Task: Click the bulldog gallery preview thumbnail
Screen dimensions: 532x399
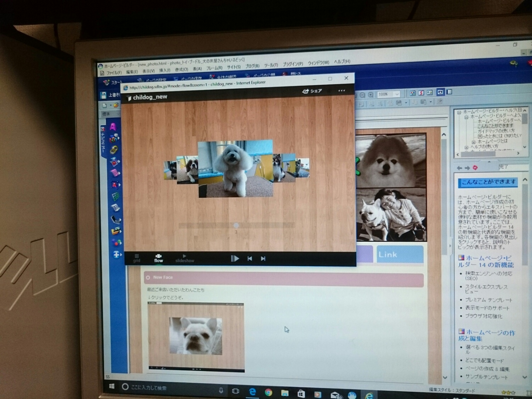Action: pos(196,337)
